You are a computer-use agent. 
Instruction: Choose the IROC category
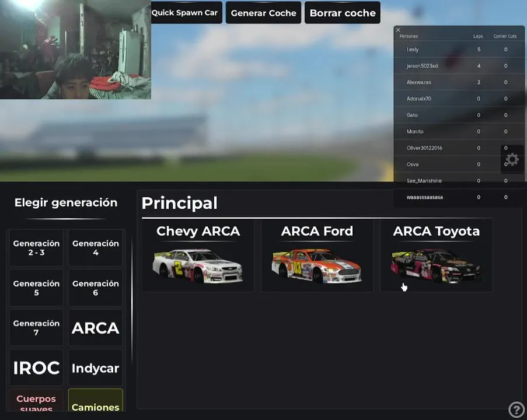point(36,367)
